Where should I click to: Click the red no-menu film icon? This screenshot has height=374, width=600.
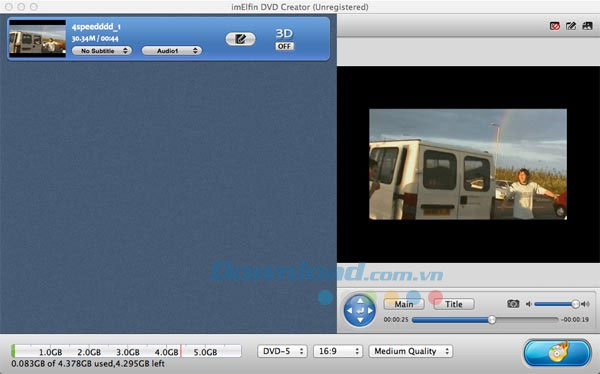[554, 26]
